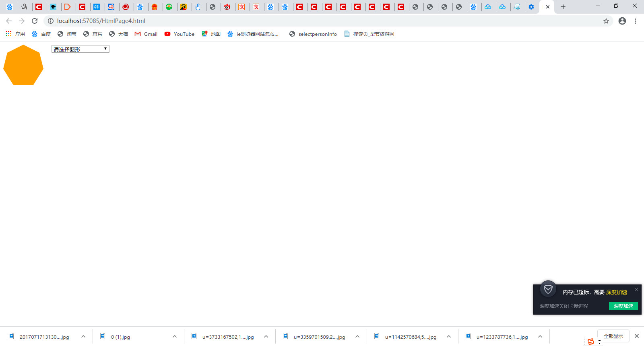644x346 pixels.
Task: Open the 百度 bookmark
Action: point(41,34)
